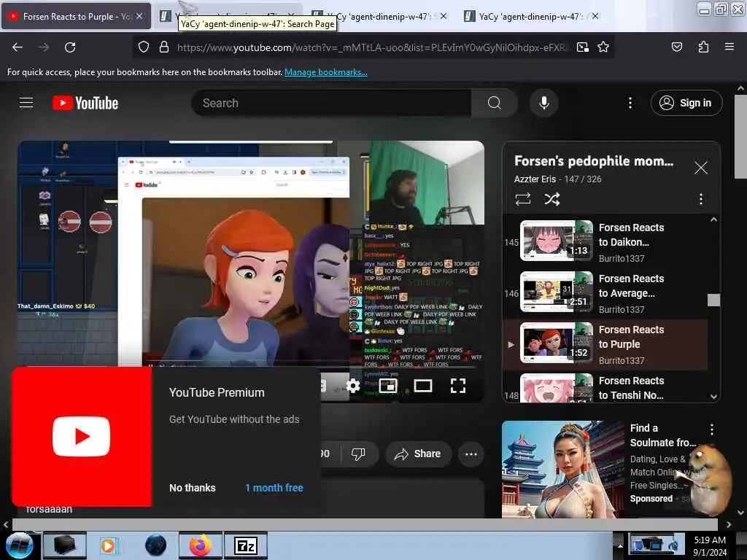Open Firefox from taskbar
Image resolution: width=747 pixels, height=560 pixels.
pyautogui.click(x=200, y=545)
